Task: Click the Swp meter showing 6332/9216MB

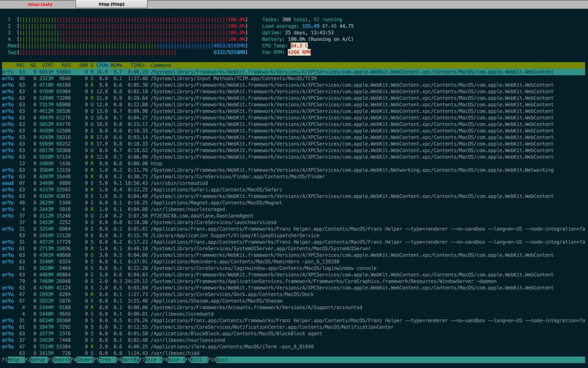Action: pos(127,52)
